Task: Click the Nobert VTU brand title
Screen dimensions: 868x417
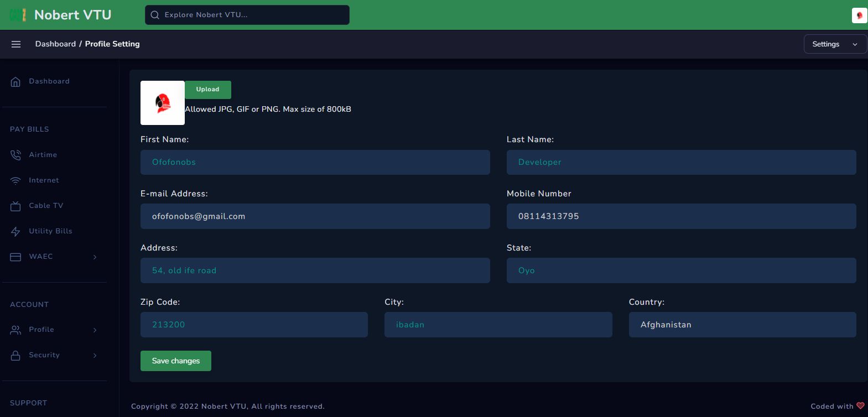Action: click(73, 15)
